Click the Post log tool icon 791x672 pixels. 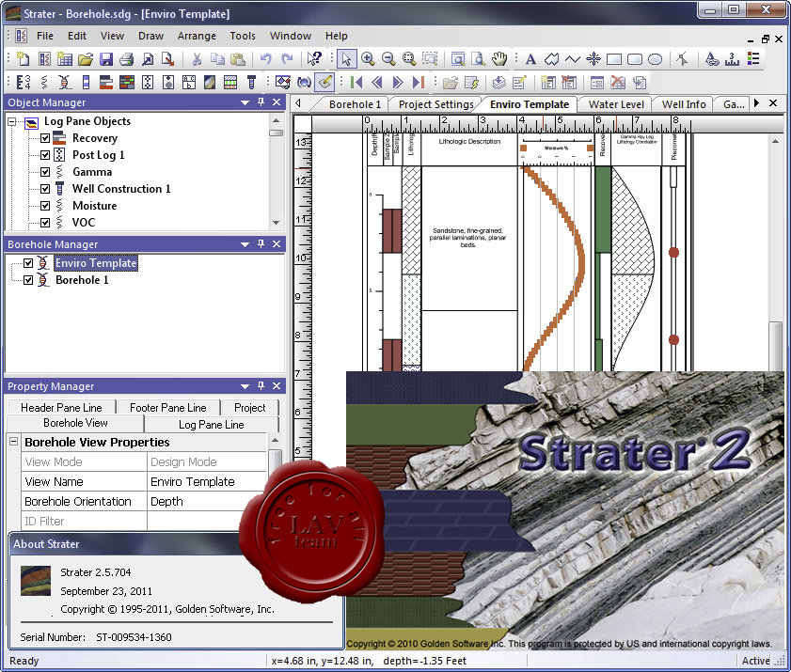(148, 82)
